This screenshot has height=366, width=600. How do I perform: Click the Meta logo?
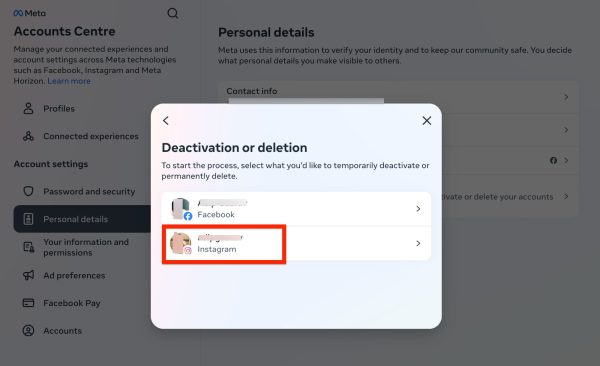click(x=29, y=13)
